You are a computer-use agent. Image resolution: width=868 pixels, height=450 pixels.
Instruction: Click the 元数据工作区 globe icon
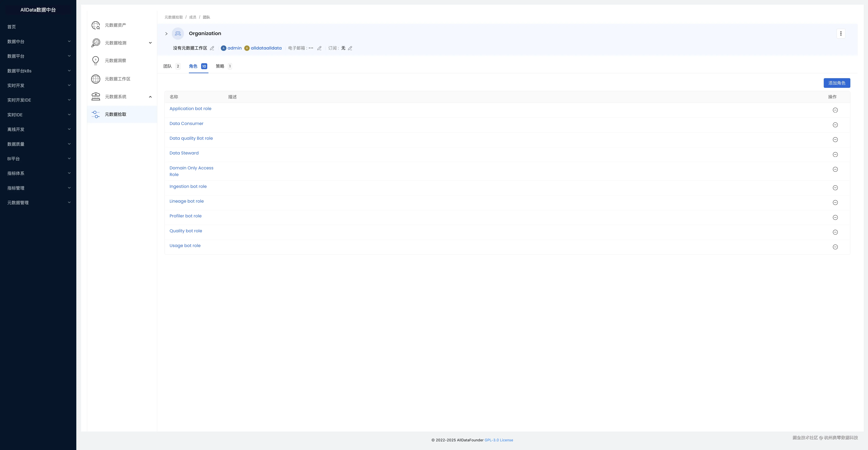point(96,79)
